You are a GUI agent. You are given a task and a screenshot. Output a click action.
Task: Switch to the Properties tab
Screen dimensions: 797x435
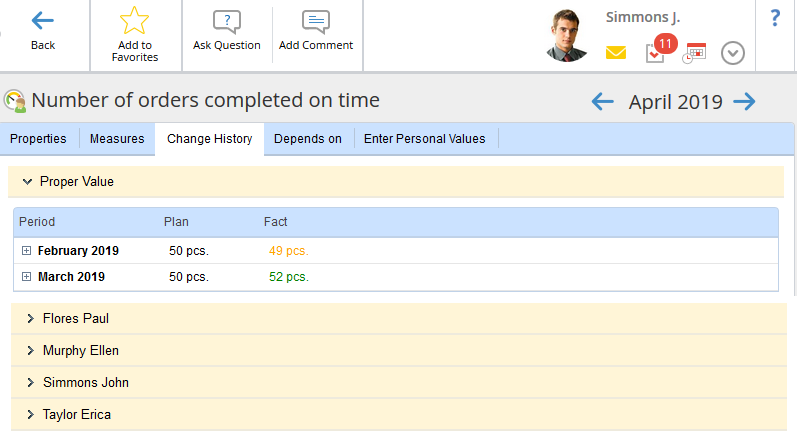(38, 139)
